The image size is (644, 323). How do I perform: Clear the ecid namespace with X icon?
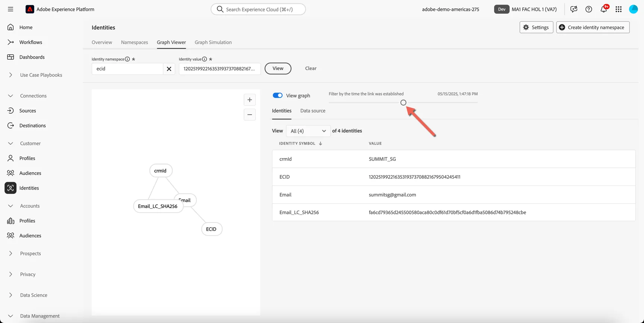(169, 69)
